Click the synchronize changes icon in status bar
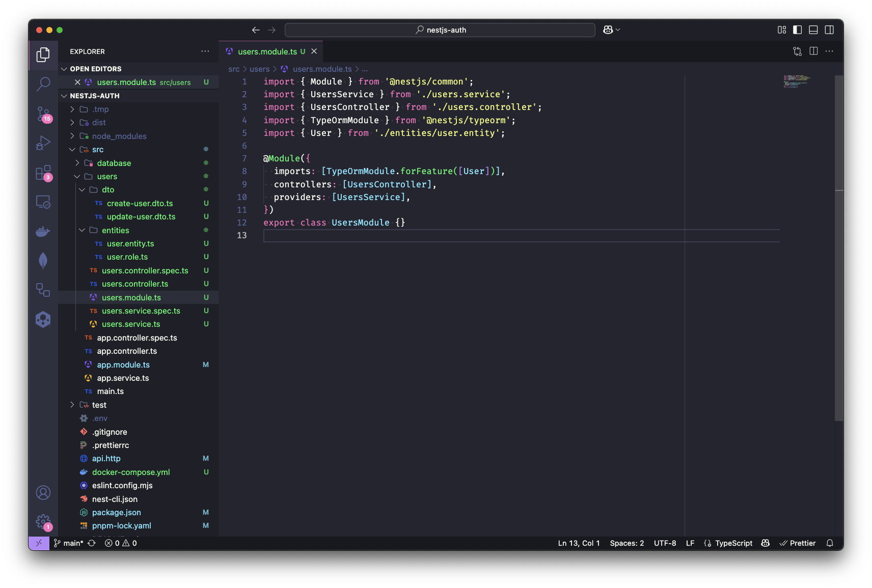Viewport: 872px width, 588px height. coord(92,543)
